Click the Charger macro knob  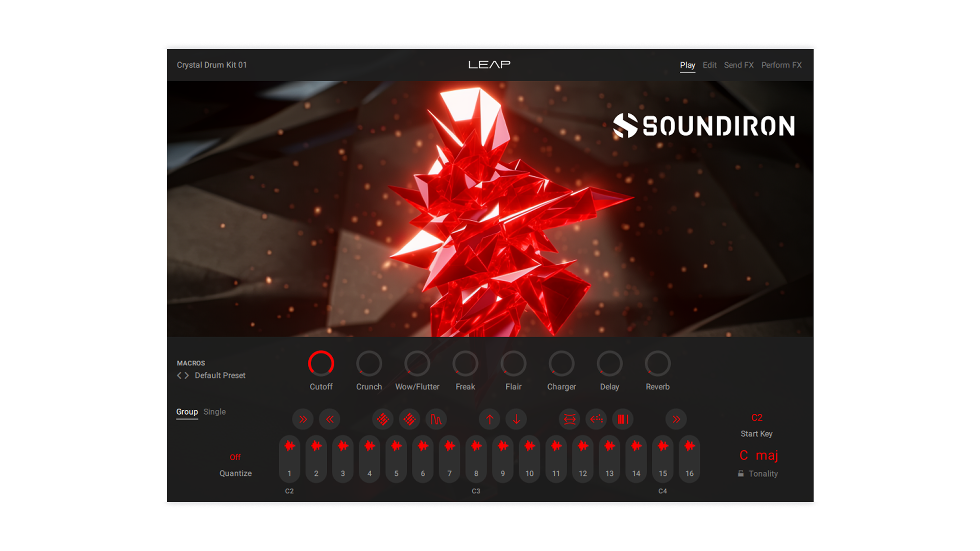[x=561, y=363]
